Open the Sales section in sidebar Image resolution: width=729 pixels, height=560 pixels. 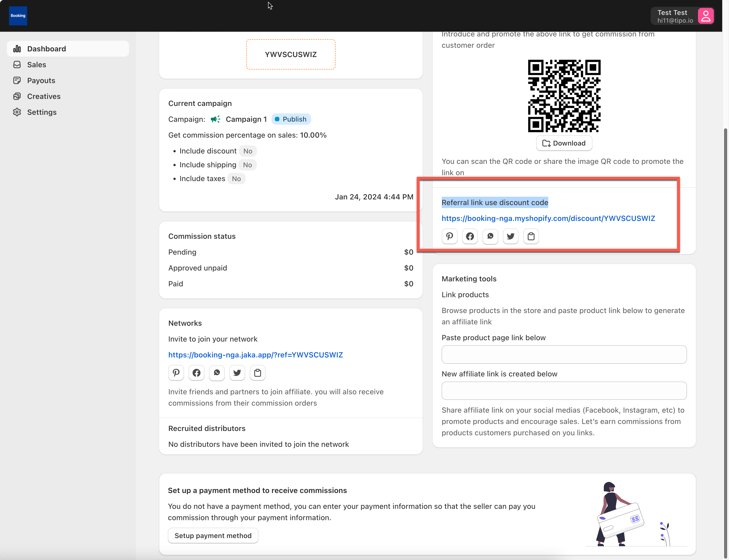click(x=36, y=65)
